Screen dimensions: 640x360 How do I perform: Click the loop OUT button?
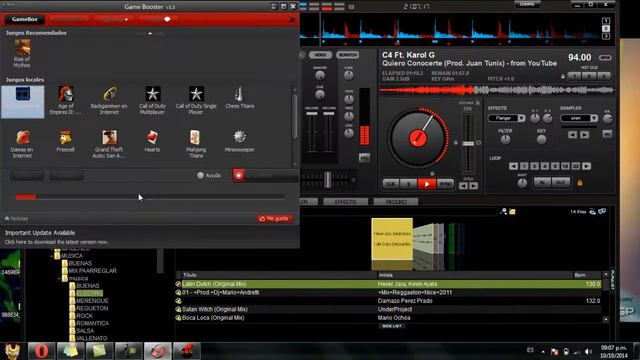(x=561, y=183)
